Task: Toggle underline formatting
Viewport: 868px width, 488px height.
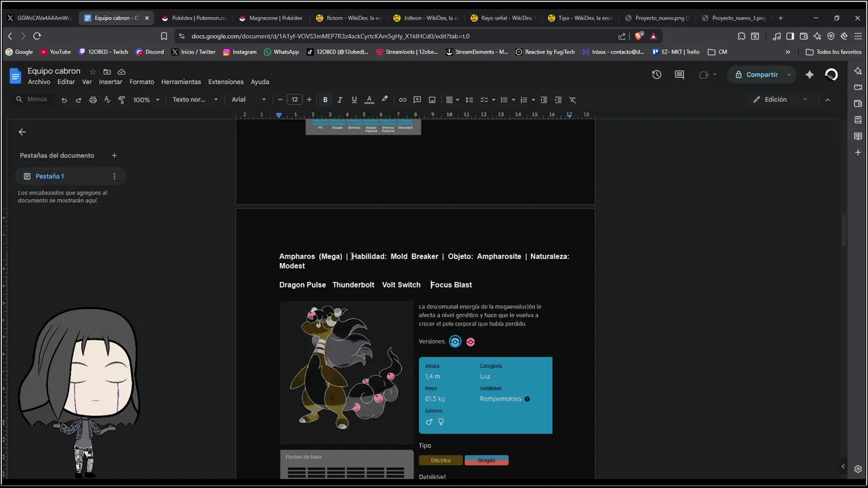Action: [x=354, y=100]
